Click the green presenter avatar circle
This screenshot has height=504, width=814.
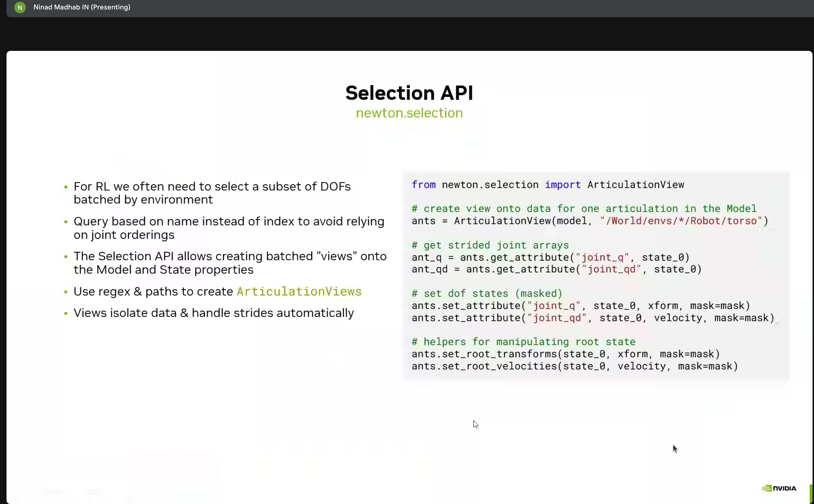pyautogui.click(x=20, y=7)
